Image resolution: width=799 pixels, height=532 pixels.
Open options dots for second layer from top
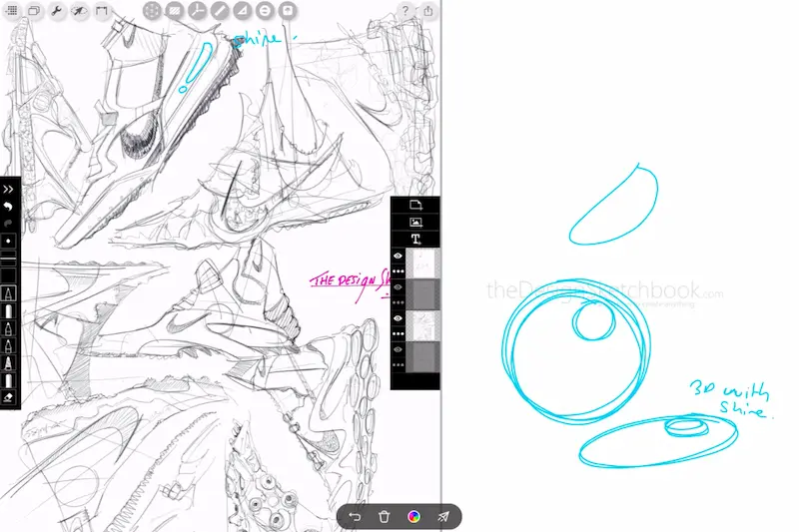coord(398,302)
